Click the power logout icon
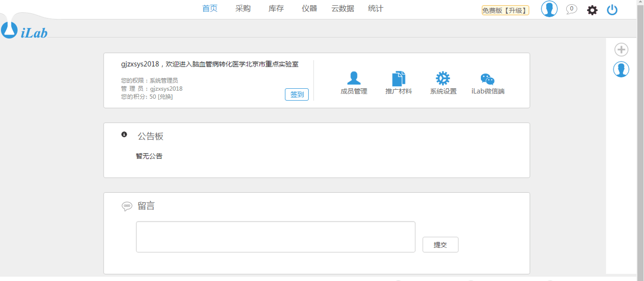The image size is (644, 281). point(612,10)
